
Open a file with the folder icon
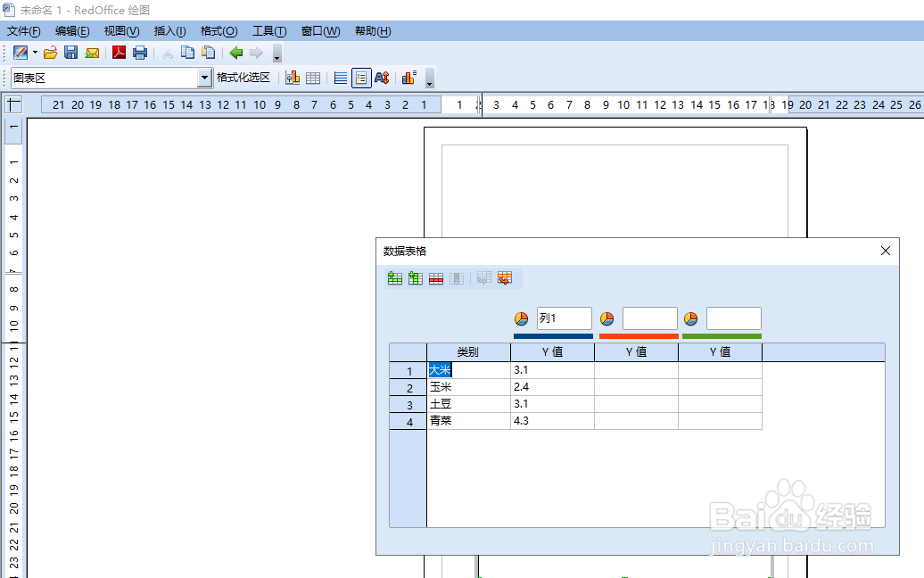click(51, 53)
